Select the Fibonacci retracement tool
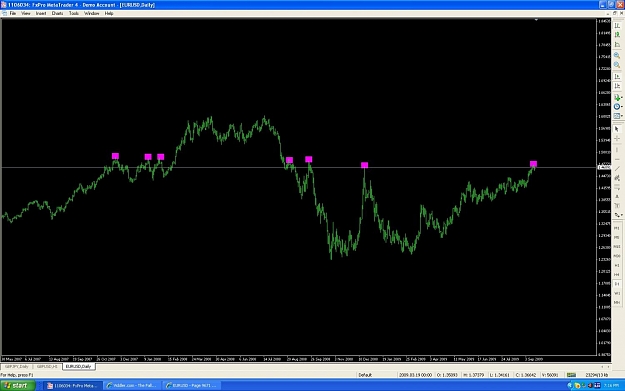The height and width of the screenshot is (391, 625). click(617, 187)
